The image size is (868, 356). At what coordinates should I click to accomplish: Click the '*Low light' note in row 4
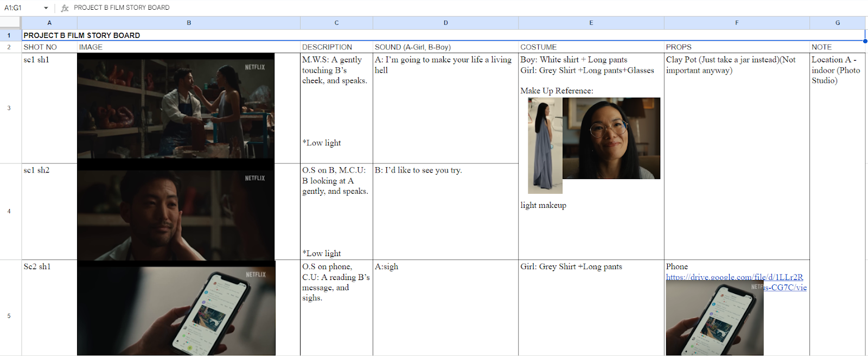click(322, 253)
